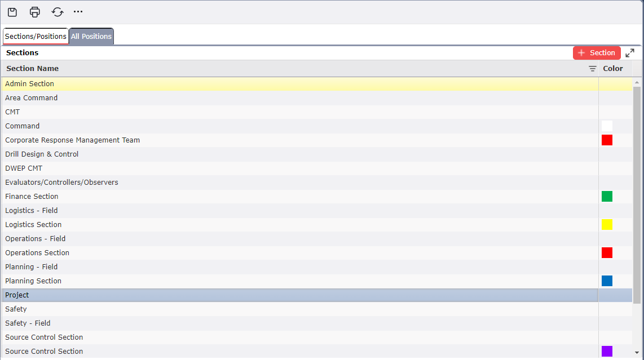Click the Section Name column header
Image resolution: width=644 pixels, height=360 pixels.
click(33, 69)
